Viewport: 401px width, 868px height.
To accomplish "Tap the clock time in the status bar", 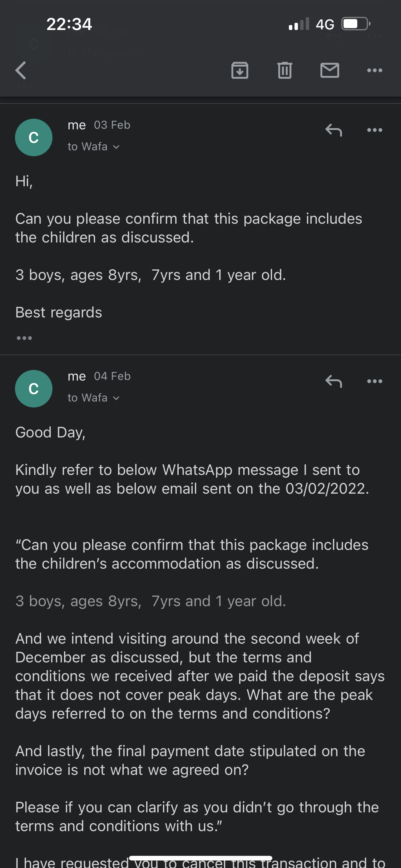I will [69, 23].
